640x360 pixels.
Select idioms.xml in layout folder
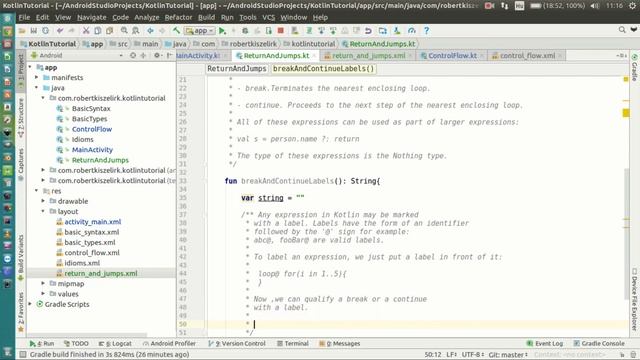[x=82, y=263]
